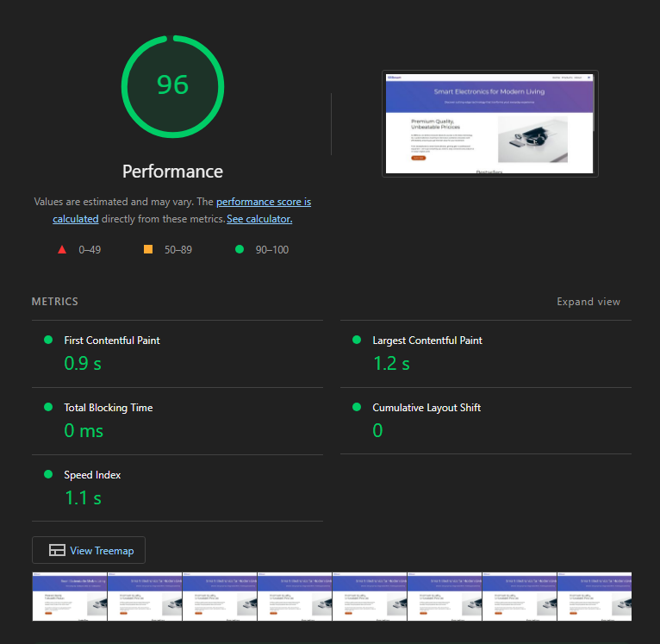Click the orange square 50–89 legend icon

148,250
